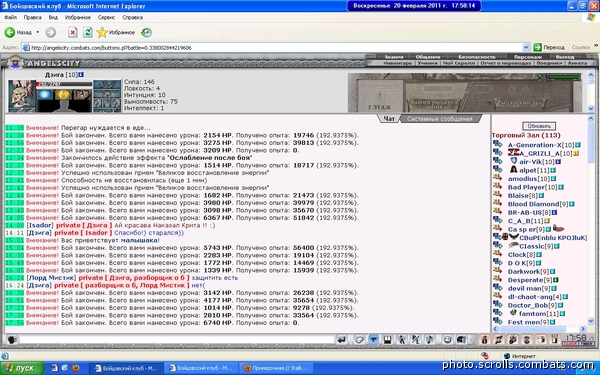Click the Переход go button

549,47
